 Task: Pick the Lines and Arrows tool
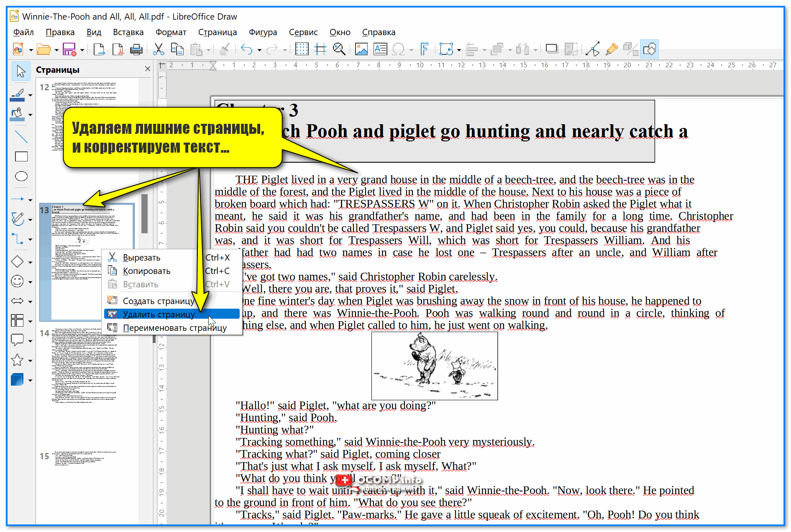tap(17, 199)
